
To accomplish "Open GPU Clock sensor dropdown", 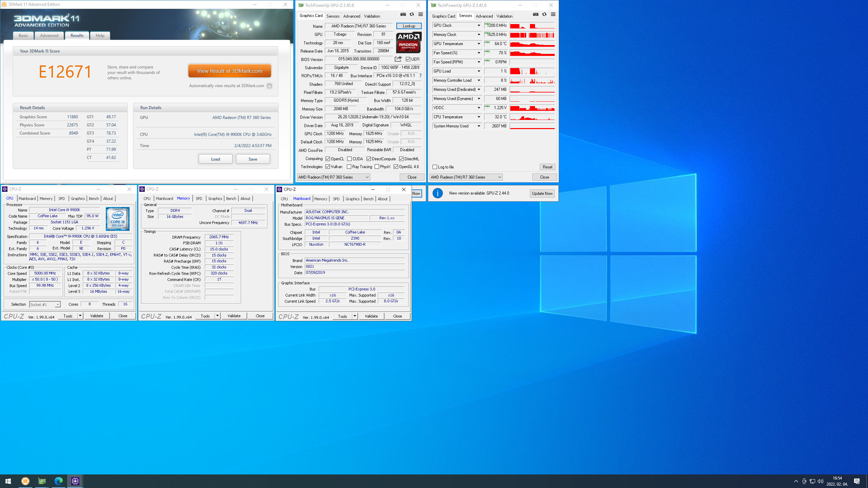I will pyautogui.click(x=479, y=25).
